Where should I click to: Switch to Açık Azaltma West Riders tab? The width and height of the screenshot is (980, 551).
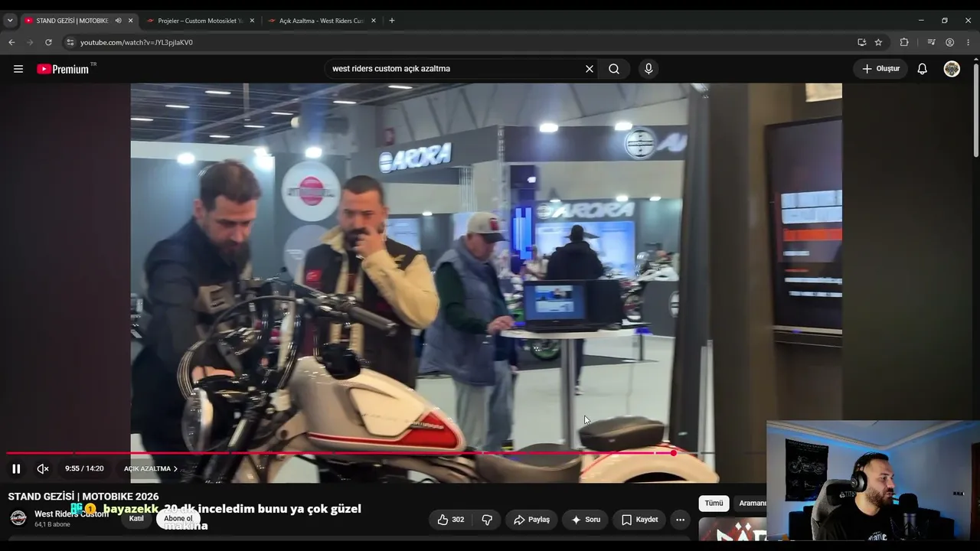point(322,21)
